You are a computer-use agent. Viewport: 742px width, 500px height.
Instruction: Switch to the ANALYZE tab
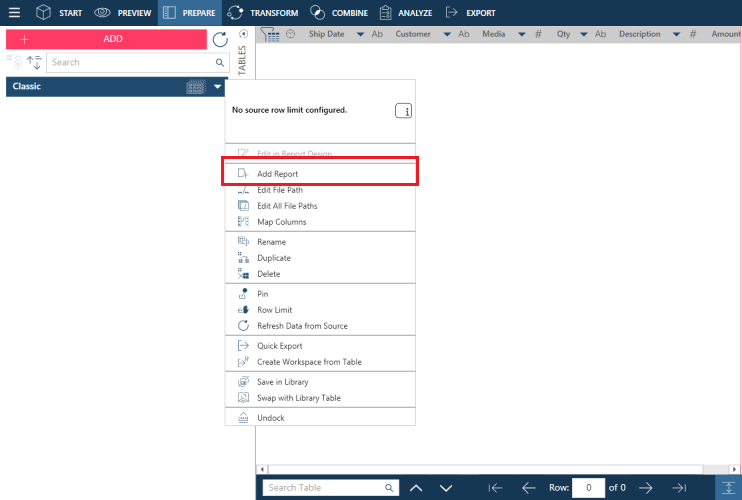[406, 13]
